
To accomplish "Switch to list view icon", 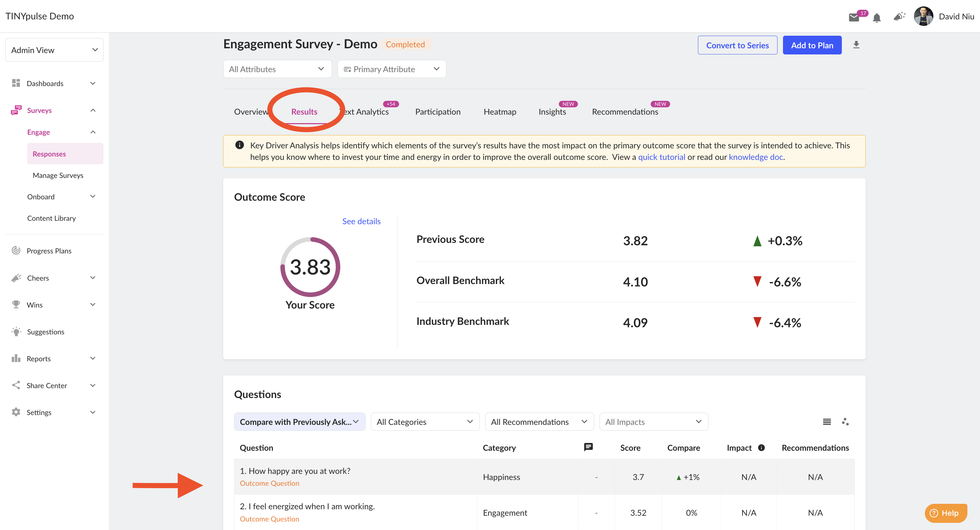I will tap(827, 421).
